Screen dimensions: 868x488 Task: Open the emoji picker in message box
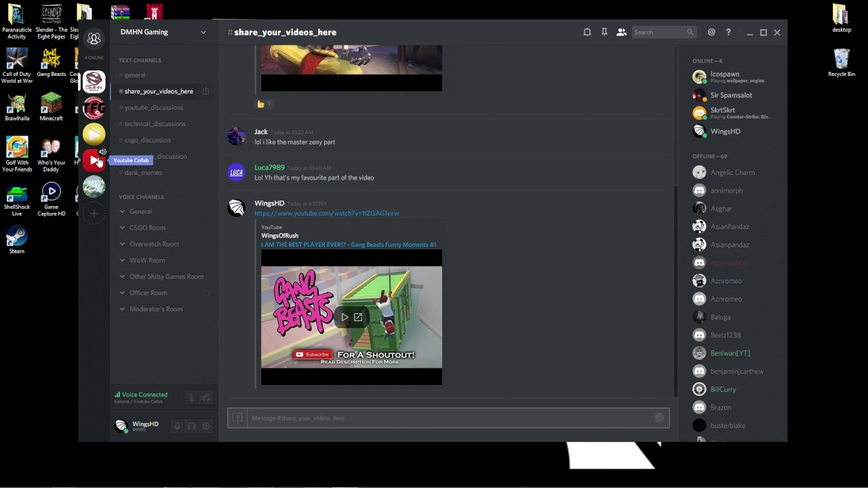[x=659, y=418]
